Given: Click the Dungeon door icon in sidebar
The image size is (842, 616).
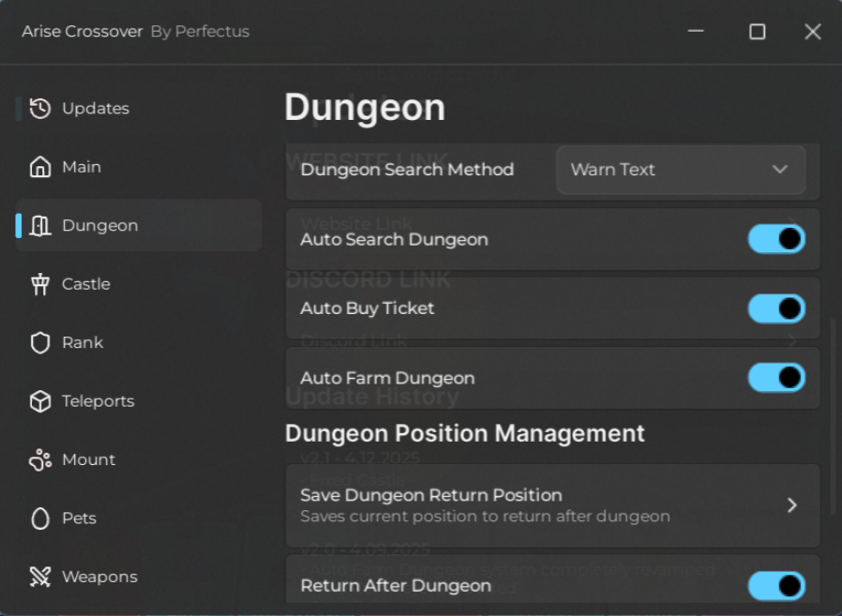Looking at the screenshot, I should pos(39,226).
